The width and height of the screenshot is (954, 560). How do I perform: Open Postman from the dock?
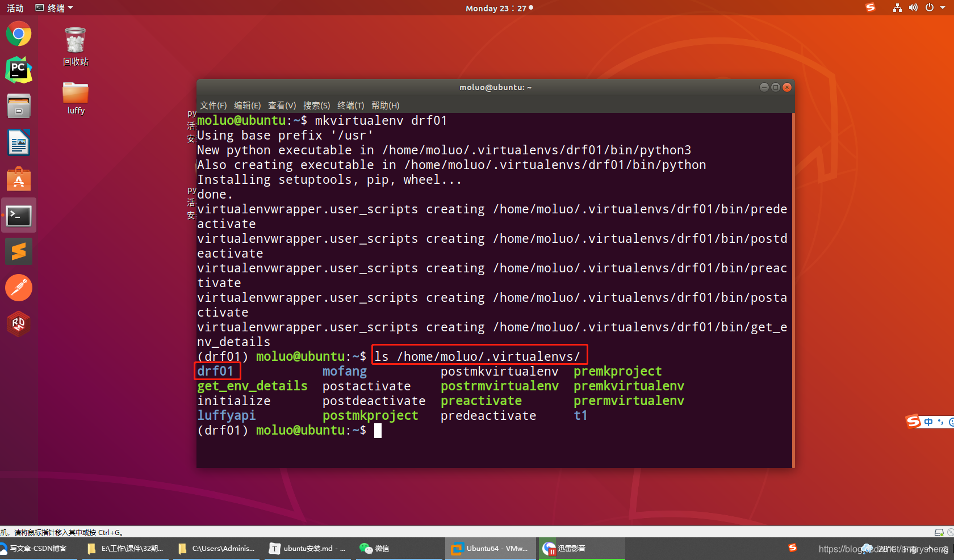tap(19, 288)
